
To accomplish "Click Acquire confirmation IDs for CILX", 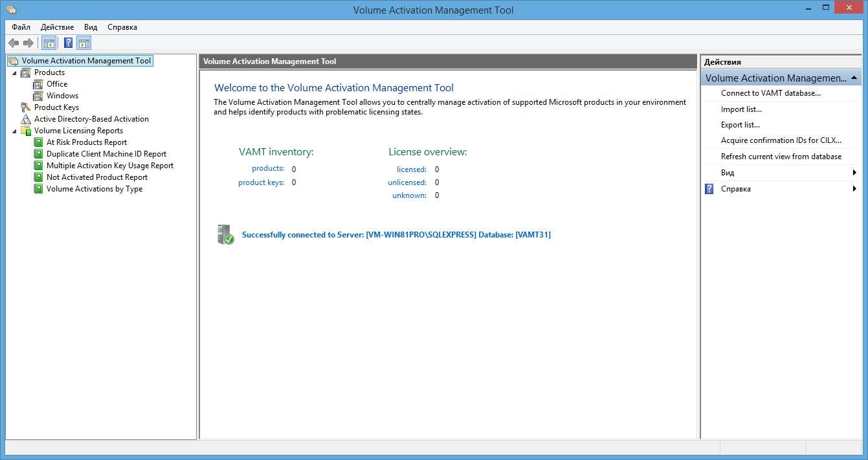I will point(781,140).
